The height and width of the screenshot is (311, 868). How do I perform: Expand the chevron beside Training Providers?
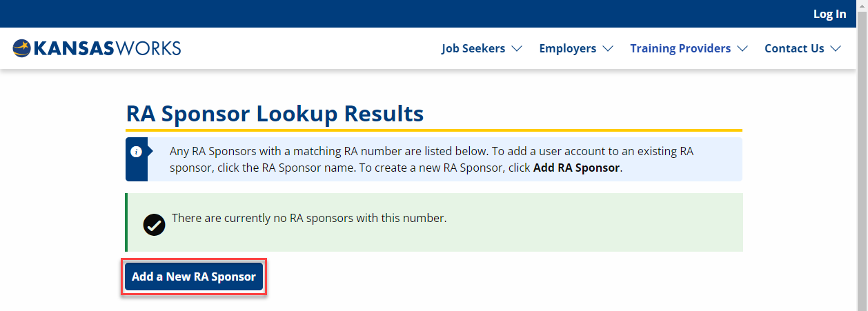742,49
